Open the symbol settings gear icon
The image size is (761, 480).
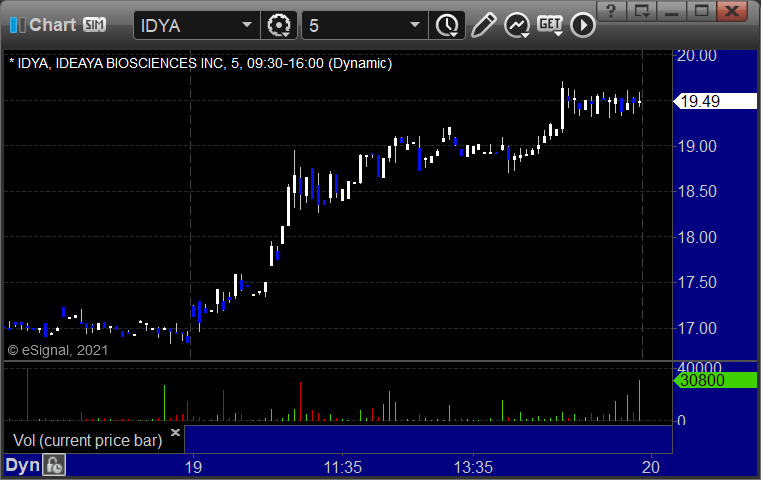(279, 25)
